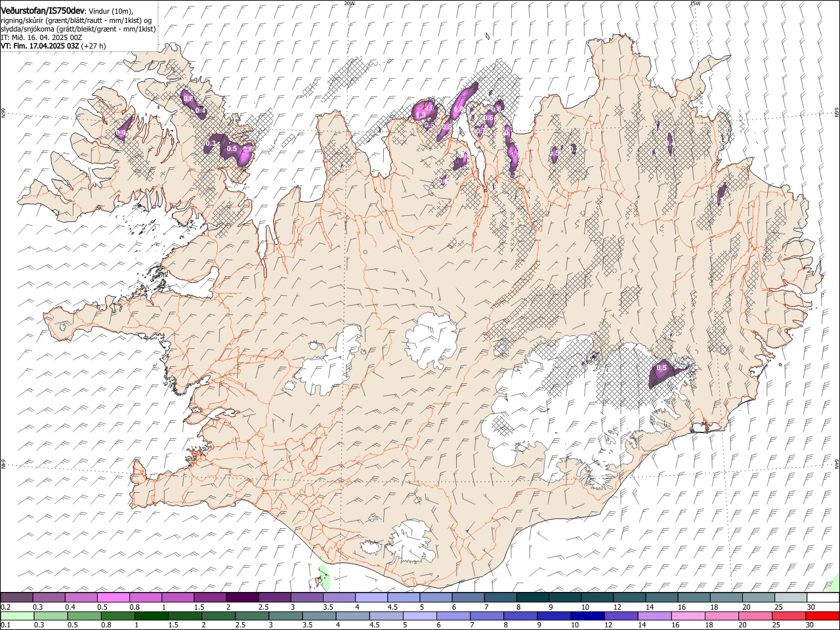Pick top legend swatch between 0.4 and 0.5
Screen dimensions: 840x630
(81, 597)
